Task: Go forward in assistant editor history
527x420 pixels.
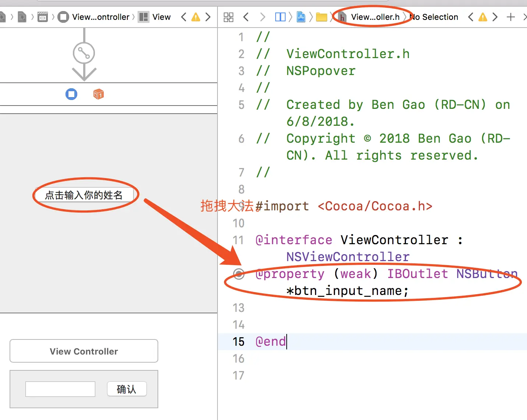Action: pos(262,17)
